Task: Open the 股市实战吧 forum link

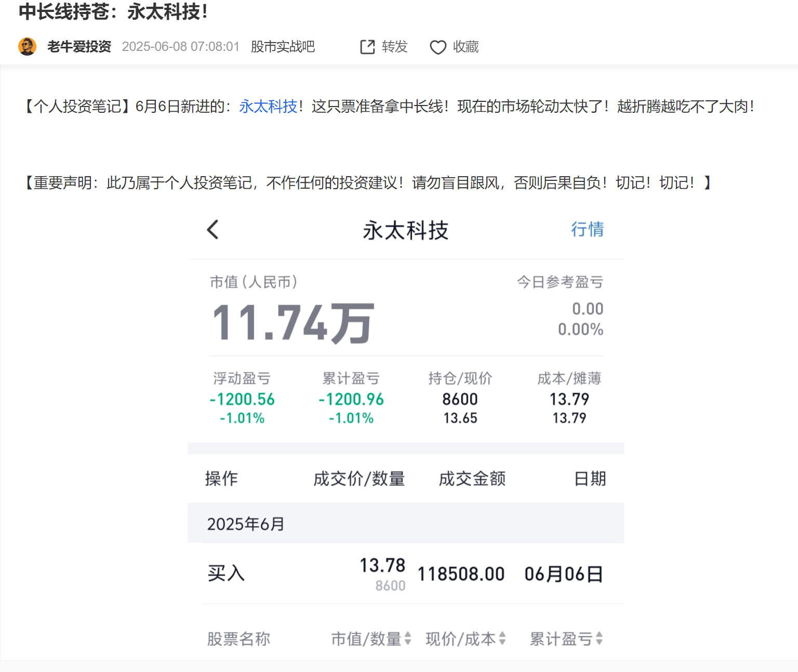Action: pyautogui.click(x=283, y=47)
